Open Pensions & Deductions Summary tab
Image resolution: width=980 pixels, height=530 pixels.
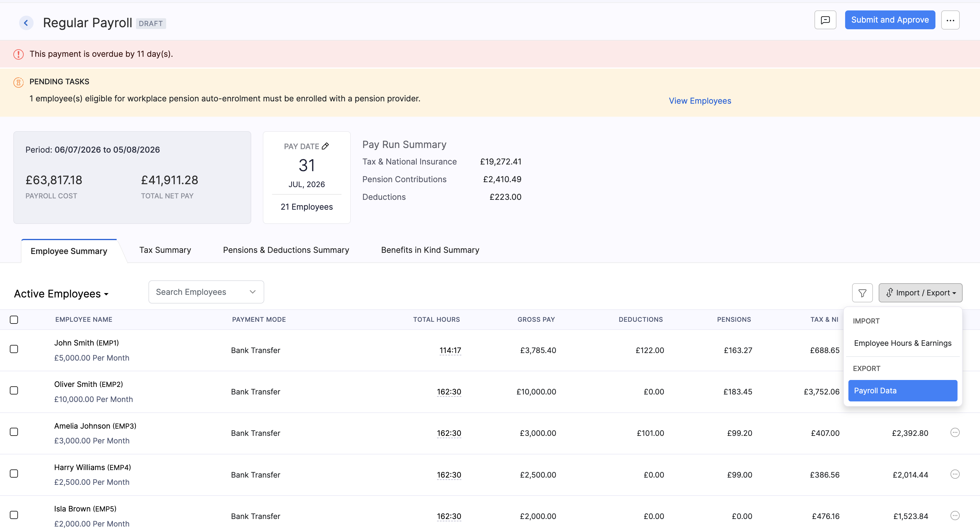click(x=286, y=250)
